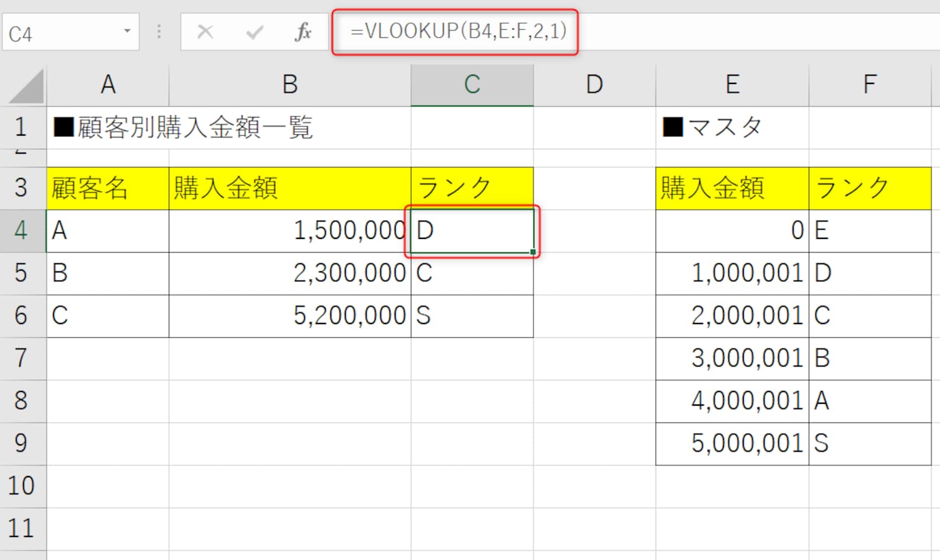Select row 6 header
The height and width of the screenshot is (560, 940).
(x=22, y=316)
